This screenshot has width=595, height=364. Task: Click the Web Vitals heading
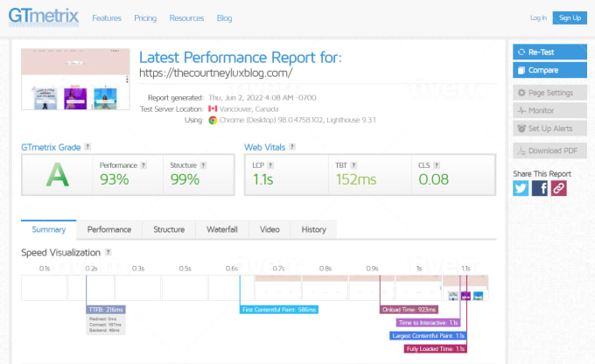[264, 147]
